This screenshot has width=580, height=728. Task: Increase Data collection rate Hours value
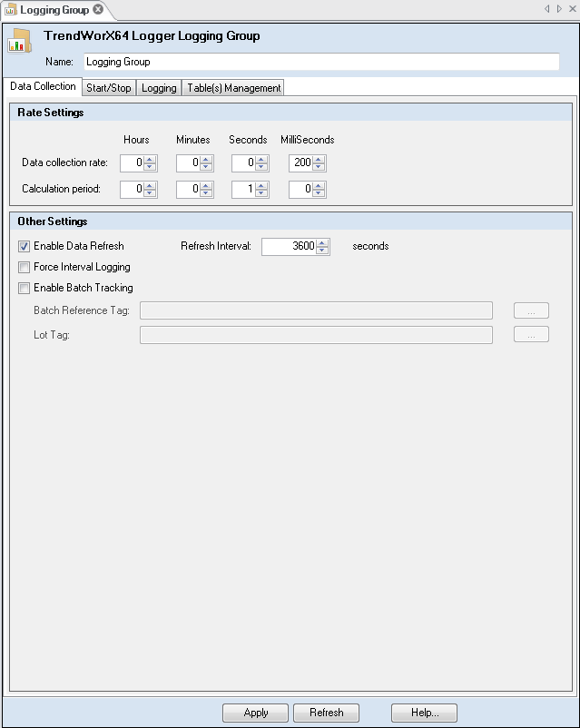coord(151,160)
